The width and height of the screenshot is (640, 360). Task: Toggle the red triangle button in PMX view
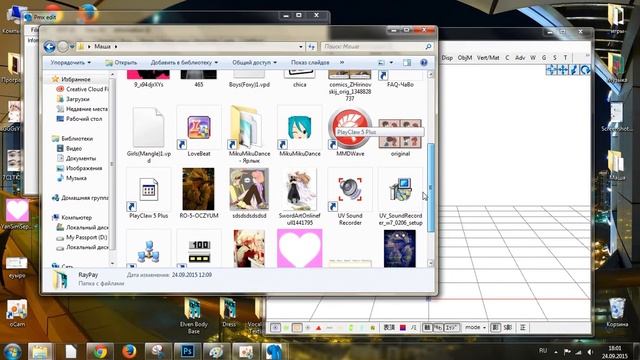[319, 327]
